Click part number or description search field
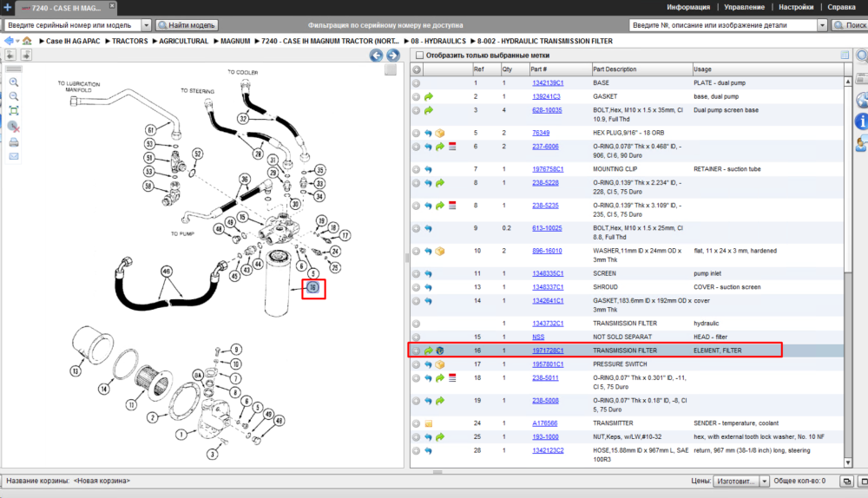The width and height of the screenshot is (868, 498). pyautogui.click(x=723, y=25)
